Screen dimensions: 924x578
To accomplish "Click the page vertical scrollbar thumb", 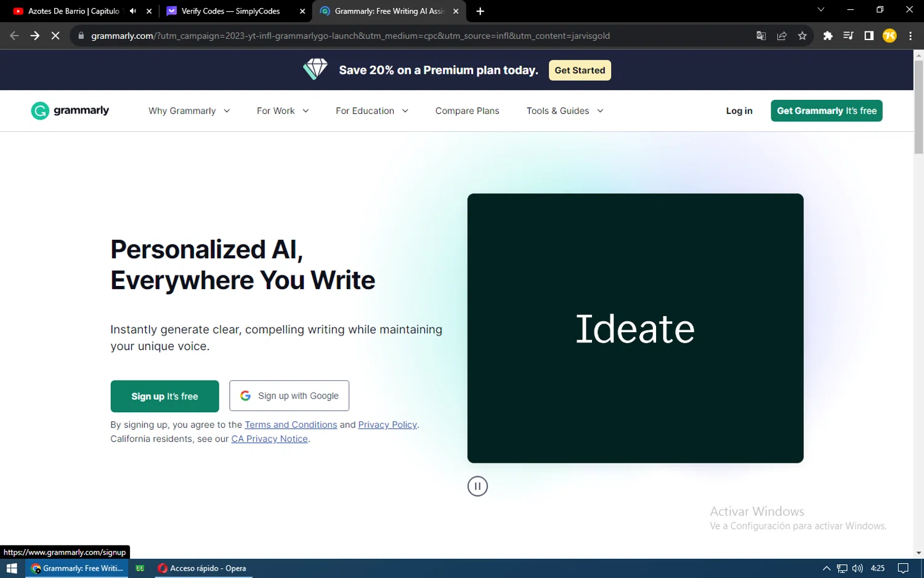I will click(x=918, y=107).
